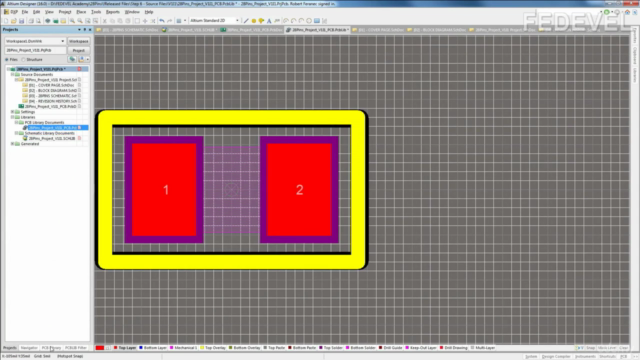Image resolution: width=640 pixels, height=360 pixels.
Task: Click the Project button
Action: [79, 51]
